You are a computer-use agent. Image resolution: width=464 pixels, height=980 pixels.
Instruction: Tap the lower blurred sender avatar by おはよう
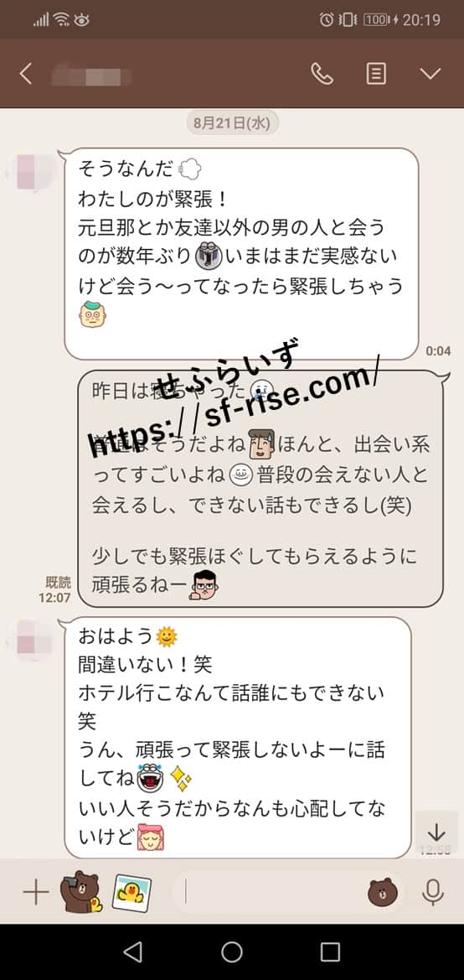(31, 640)
